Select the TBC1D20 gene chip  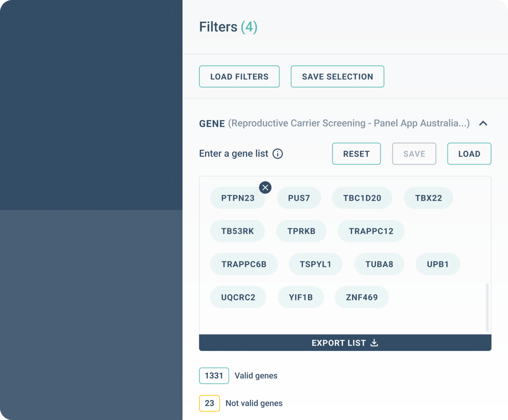[x=362, y=198]
